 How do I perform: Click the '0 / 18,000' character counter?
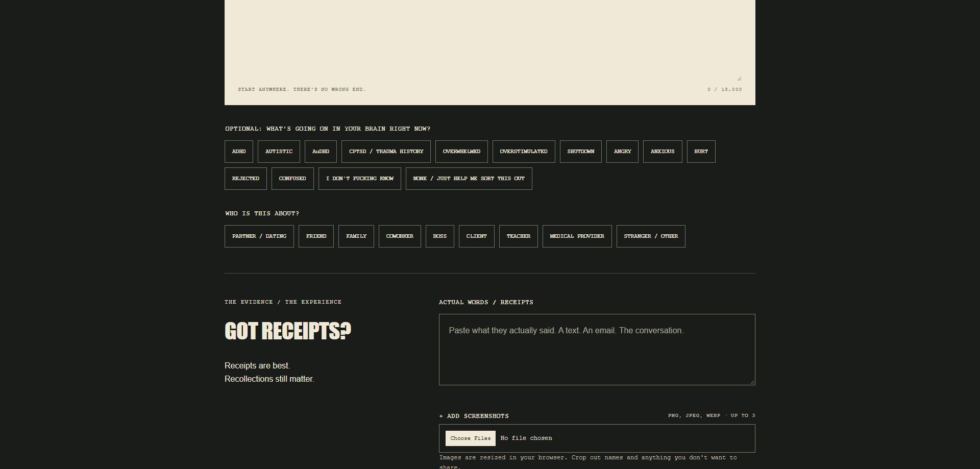tap(725, 89)
